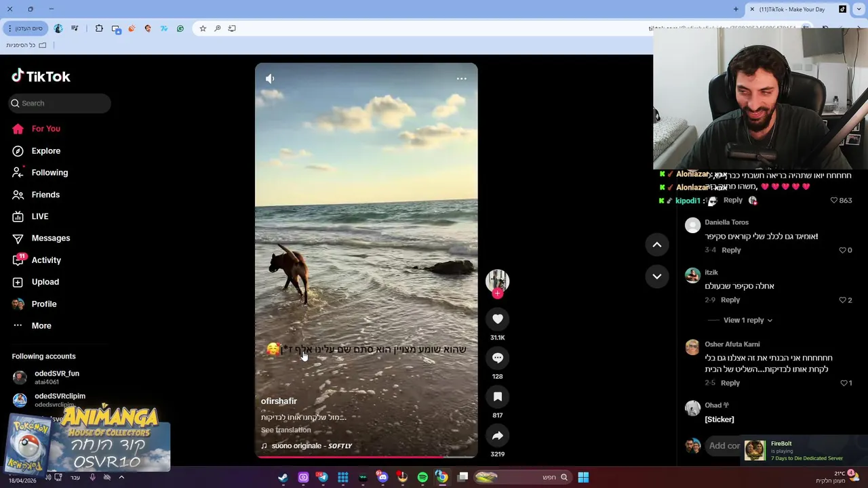Open the LIVE section
The height and width of the screenshot is (488, 868).
click(31, 216)
